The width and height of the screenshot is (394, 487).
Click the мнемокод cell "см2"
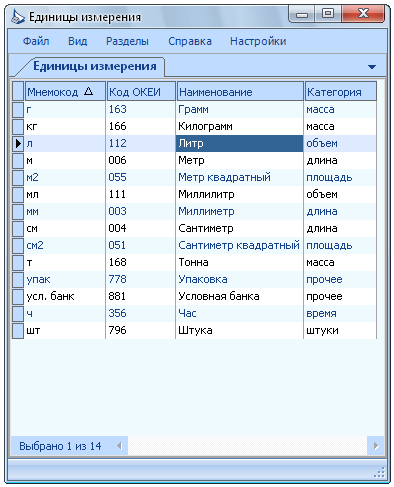(65, 246)
